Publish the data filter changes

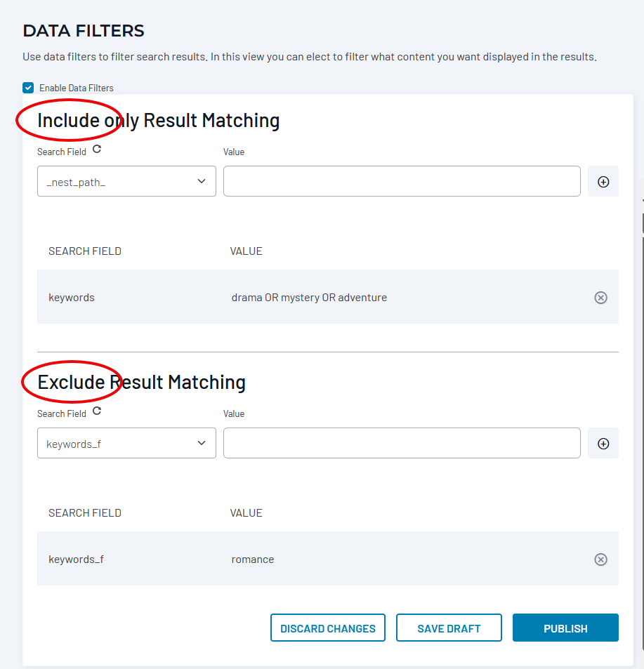[x=565, y=628]
